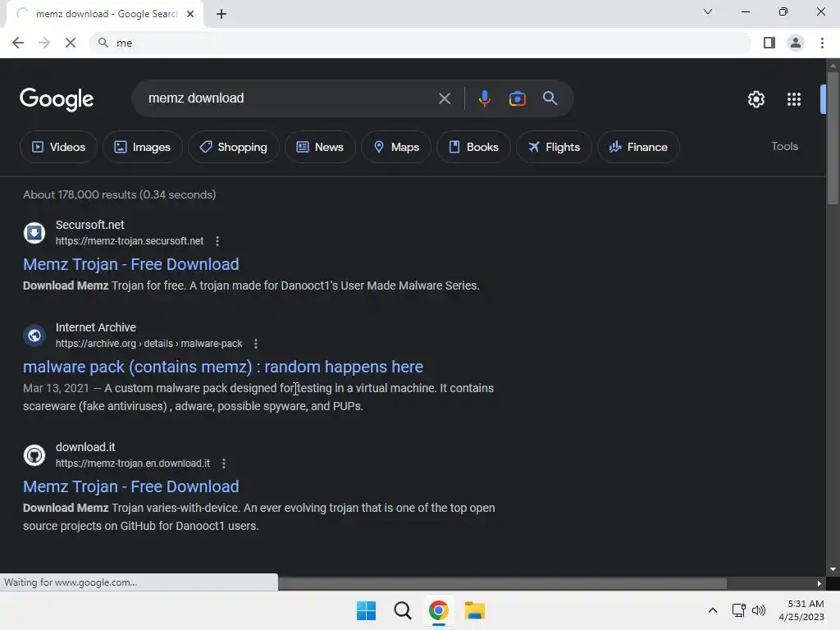
Task: Open the Chrome side panel
Action: (x=769, y=43)
